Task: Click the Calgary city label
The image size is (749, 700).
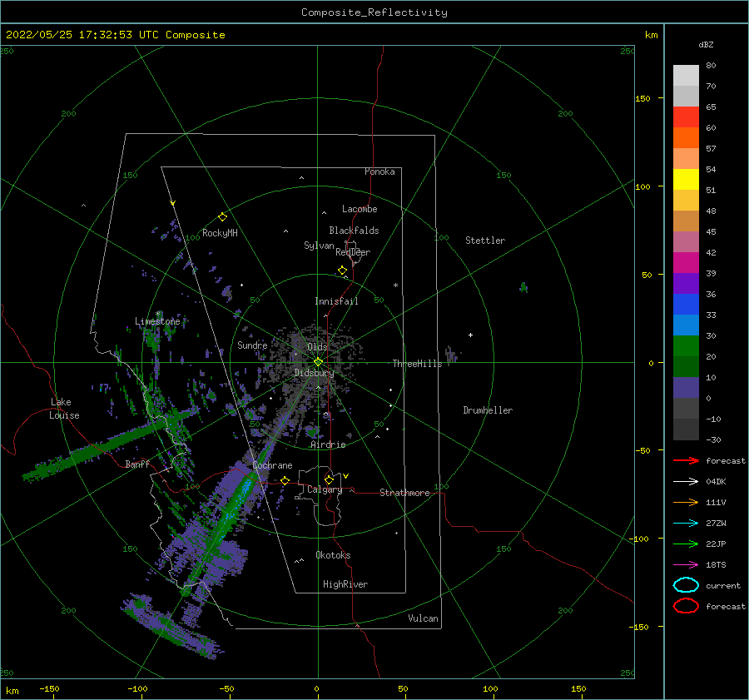Action: point(325,489)
